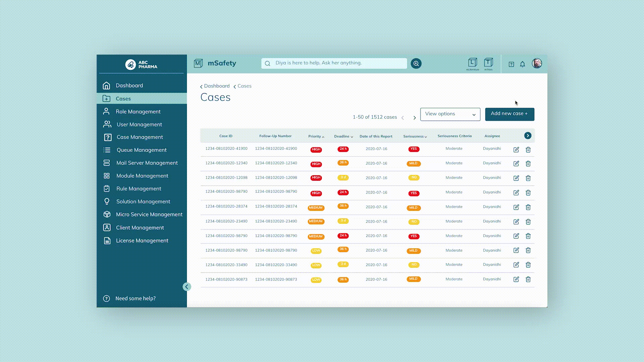Screen dimensions: 644x362
Task: Delete case 1234-08102020-12340 with trash icon
Action: [x=528, y=164]
